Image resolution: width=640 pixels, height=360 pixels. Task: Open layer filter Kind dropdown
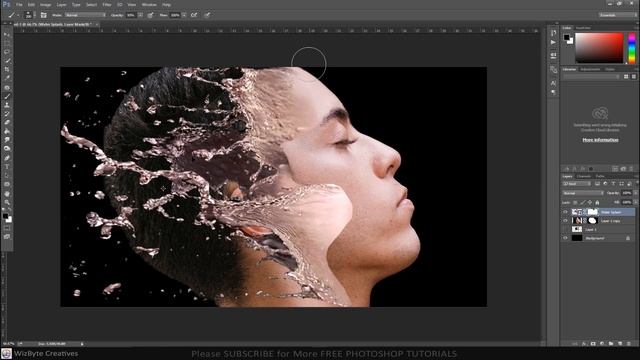tap(577, 184)
